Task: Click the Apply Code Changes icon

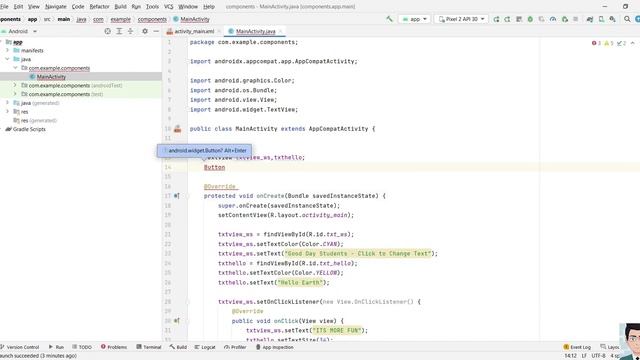Action: 519,19
